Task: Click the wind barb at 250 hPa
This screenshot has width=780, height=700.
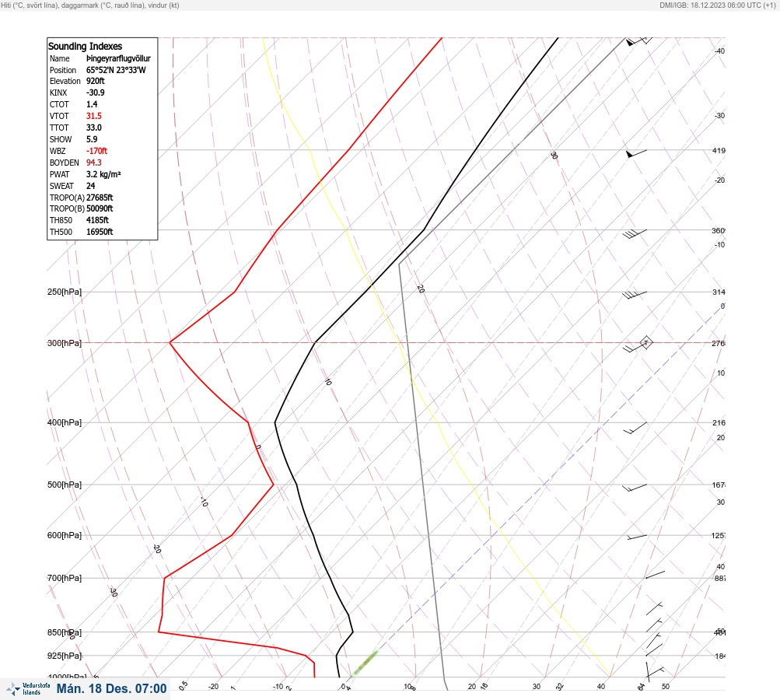Action: (x=635, y=295)
